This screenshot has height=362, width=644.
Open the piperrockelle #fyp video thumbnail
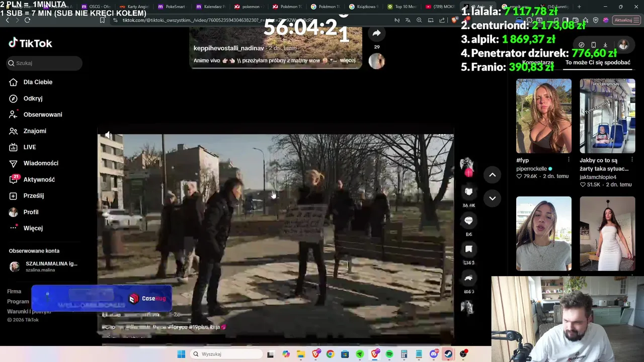(x=544, y=116)
